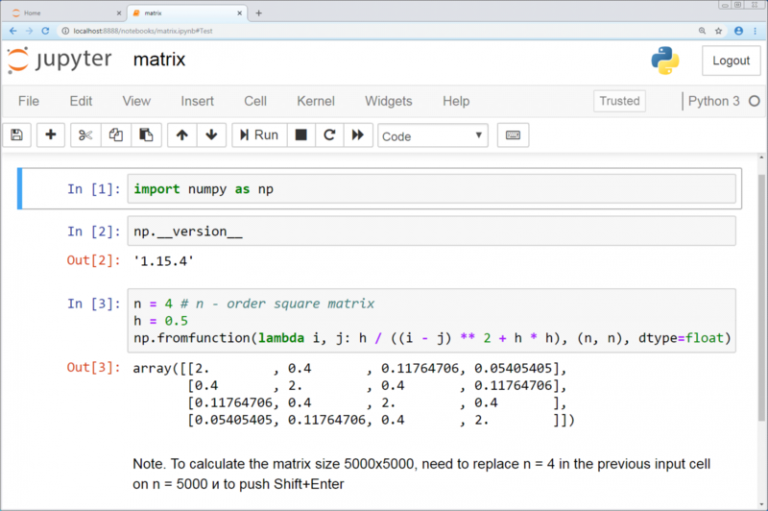The image size is (768, 511).
Task: Open the File menu
Action: 29,101
